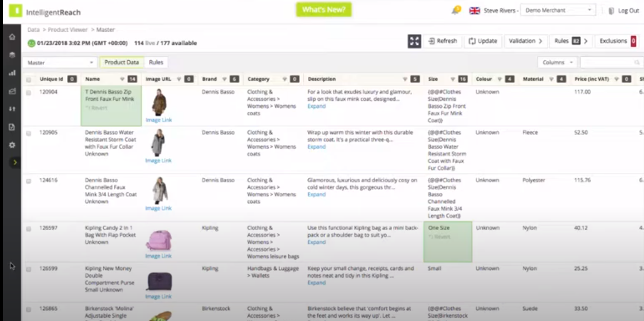Open the notifications bell

[x=456, y=11]
